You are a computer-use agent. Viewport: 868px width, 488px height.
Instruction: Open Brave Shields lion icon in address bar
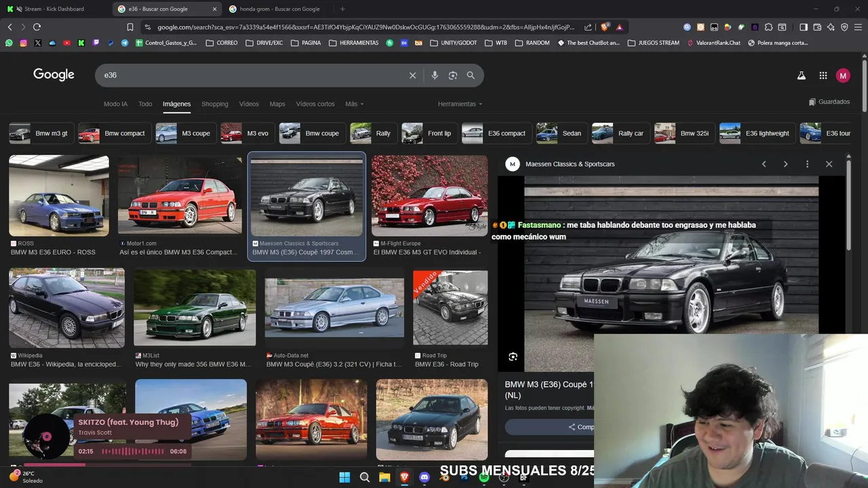(x=606, y=27)
